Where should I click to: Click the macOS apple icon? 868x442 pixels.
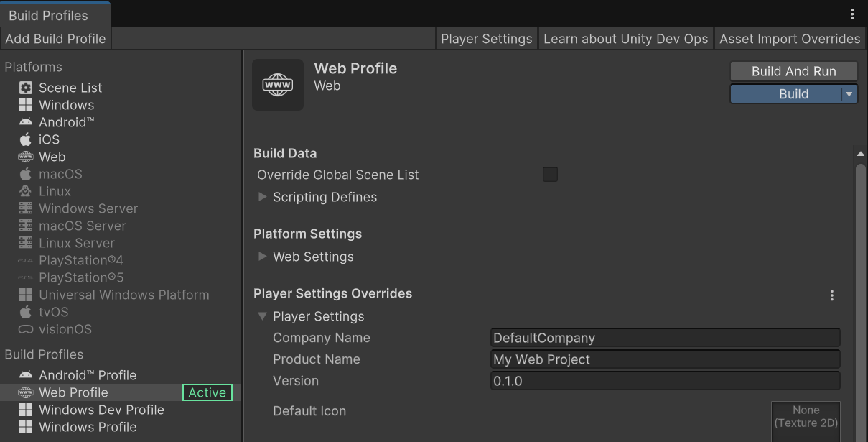tap(26, 174)
